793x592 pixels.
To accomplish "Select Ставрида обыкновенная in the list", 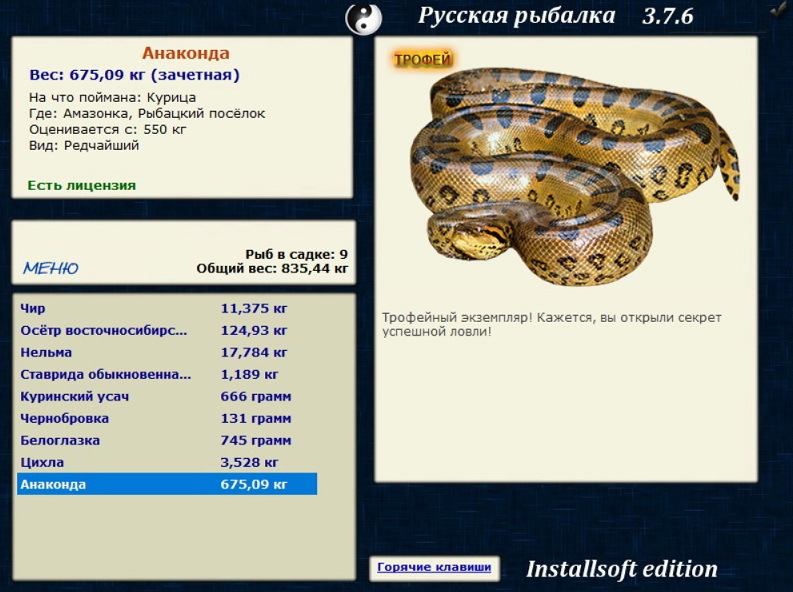I will (167, 375).
